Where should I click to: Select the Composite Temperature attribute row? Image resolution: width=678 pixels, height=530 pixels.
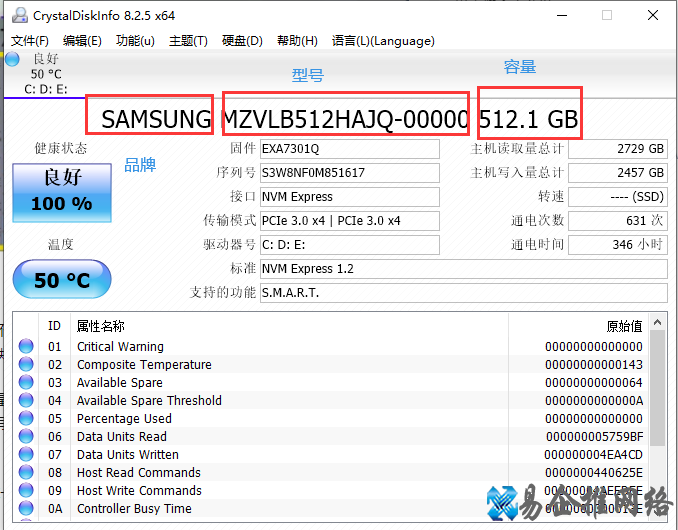click(x=331, y=364)
